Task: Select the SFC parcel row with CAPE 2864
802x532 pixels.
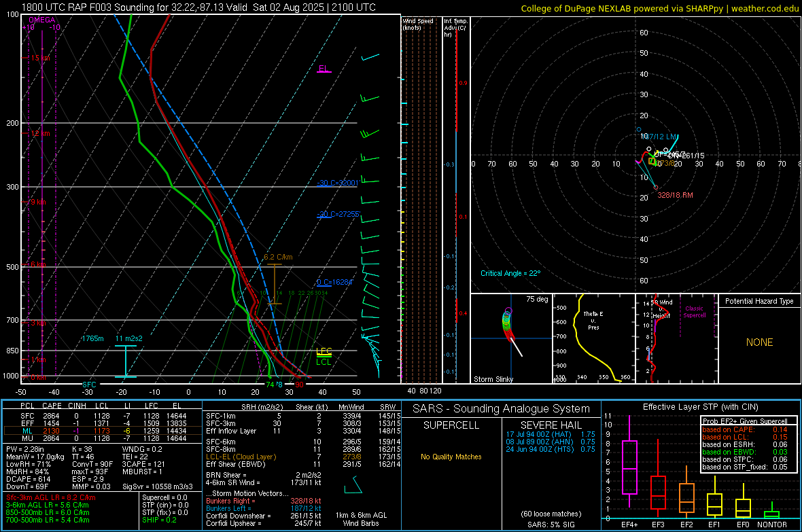Action: [x=103, y=416]
